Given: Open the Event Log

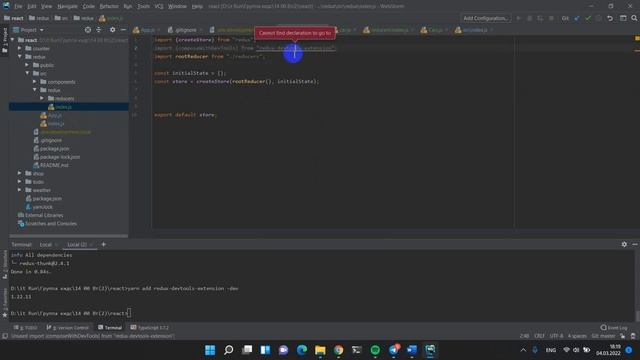Looking at the screenshot, I should 614,328.
